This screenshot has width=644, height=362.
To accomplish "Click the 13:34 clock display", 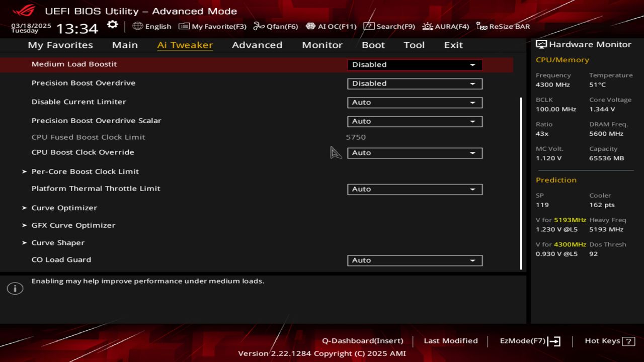I will click(x=77, y=29).
